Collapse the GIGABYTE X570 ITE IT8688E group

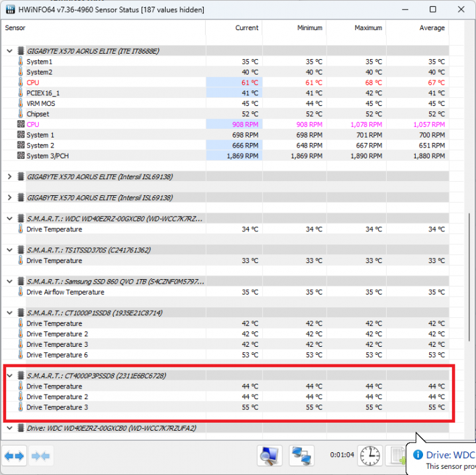(x=9, y=51)
